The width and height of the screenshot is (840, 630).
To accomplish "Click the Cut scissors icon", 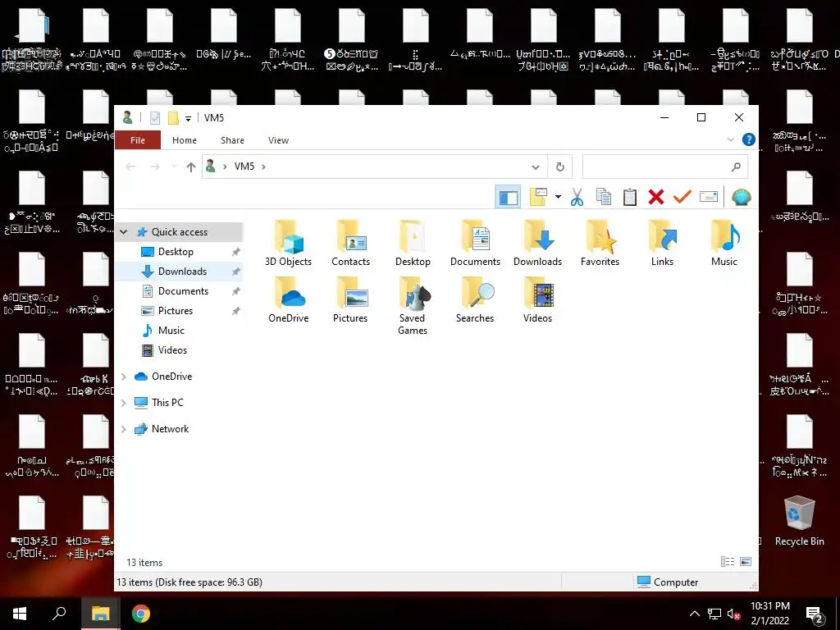I will [x=577, y=197].
